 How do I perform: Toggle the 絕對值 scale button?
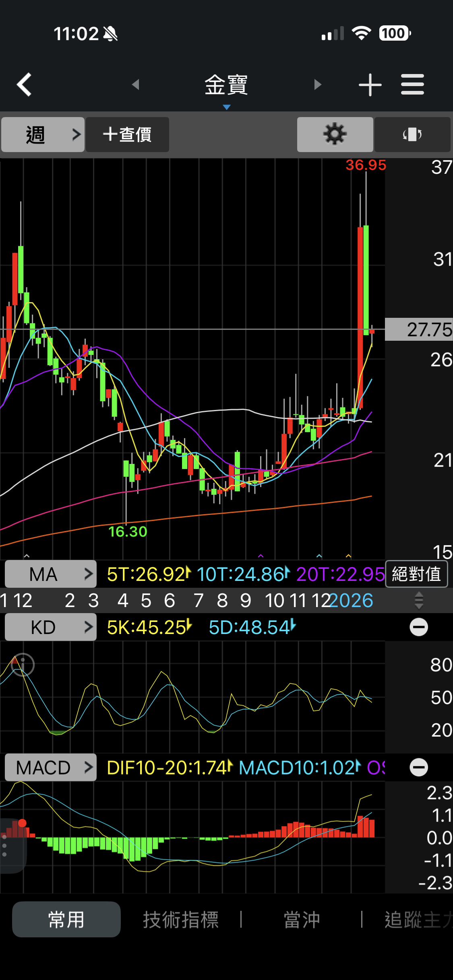(416, 574)
